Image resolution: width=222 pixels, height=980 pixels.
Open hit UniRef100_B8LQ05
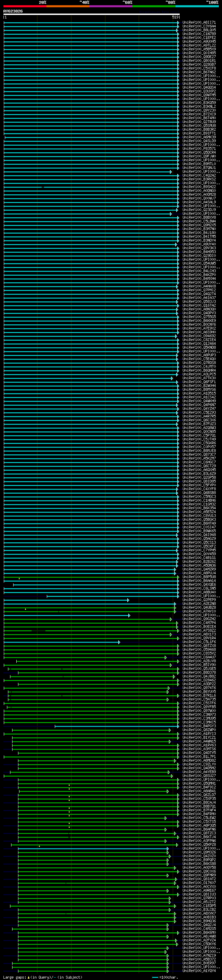click(199, 30)
